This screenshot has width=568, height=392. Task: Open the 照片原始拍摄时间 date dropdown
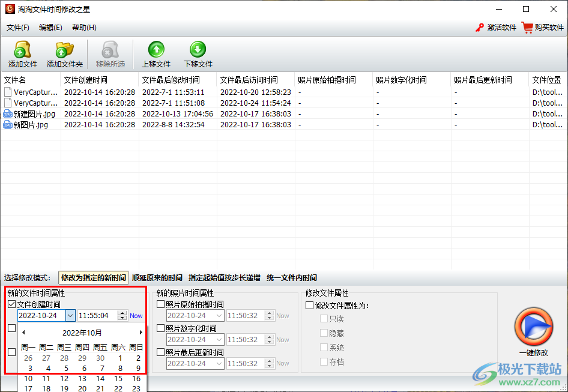pyautogui.click(x=219, y=316)
